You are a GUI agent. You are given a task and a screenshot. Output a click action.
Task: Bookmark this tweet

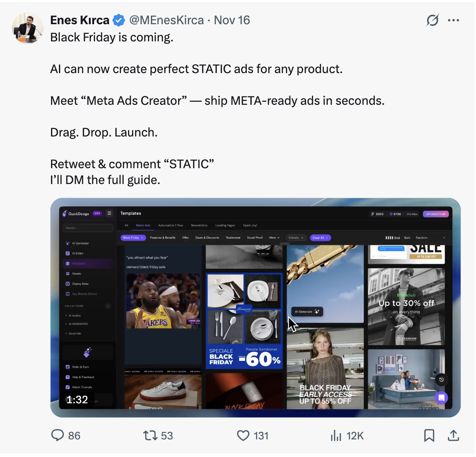pyautogui.click(x=429, y=435)
